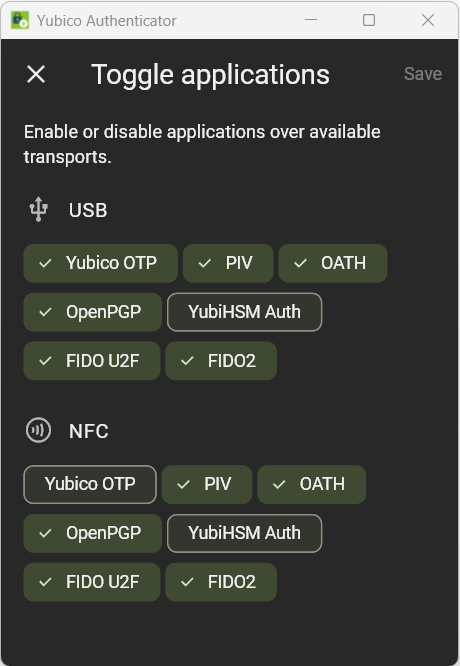The height and width of the screenshot is (666, 460).
Task: Click the NFC transport icon
Action: click(38, 430)
